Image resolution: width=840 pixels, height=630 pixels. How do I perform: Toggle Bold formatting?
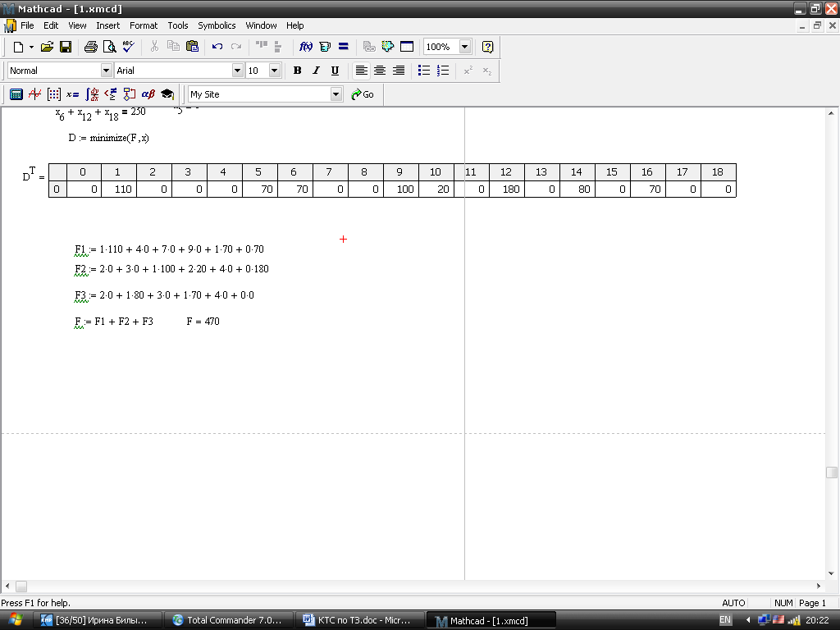(297, 71)
